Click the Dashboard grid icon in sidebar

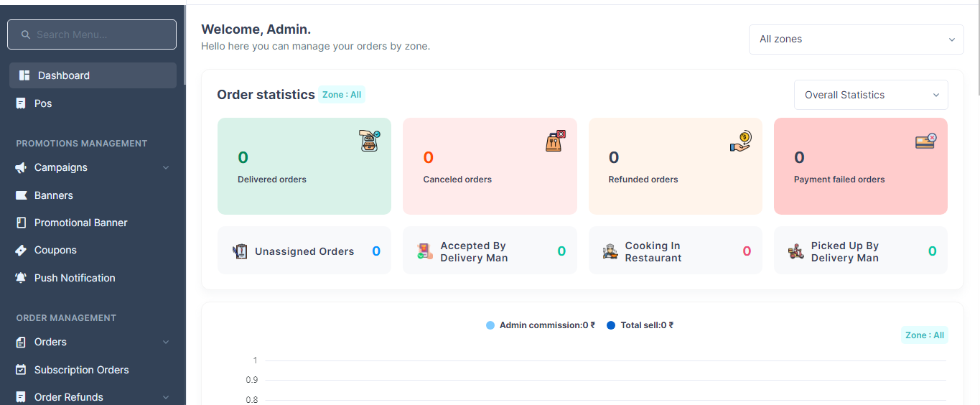(24, 75)
